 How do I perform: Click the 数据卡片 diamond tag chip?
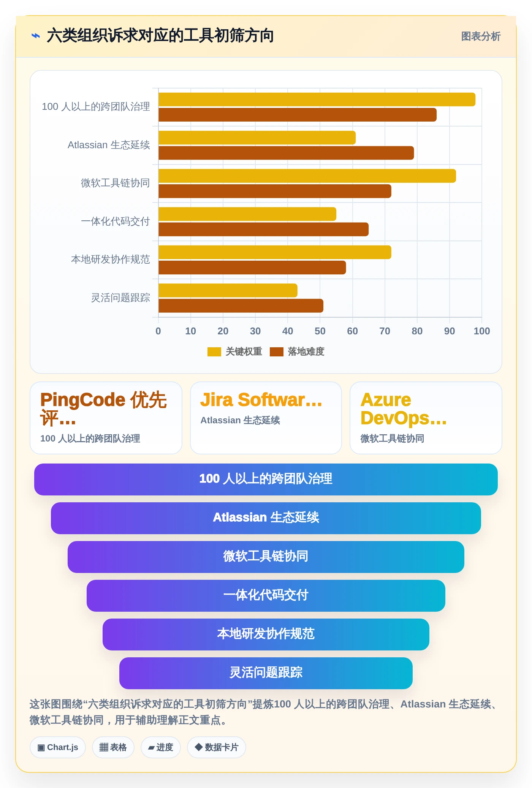pos(216,747)
